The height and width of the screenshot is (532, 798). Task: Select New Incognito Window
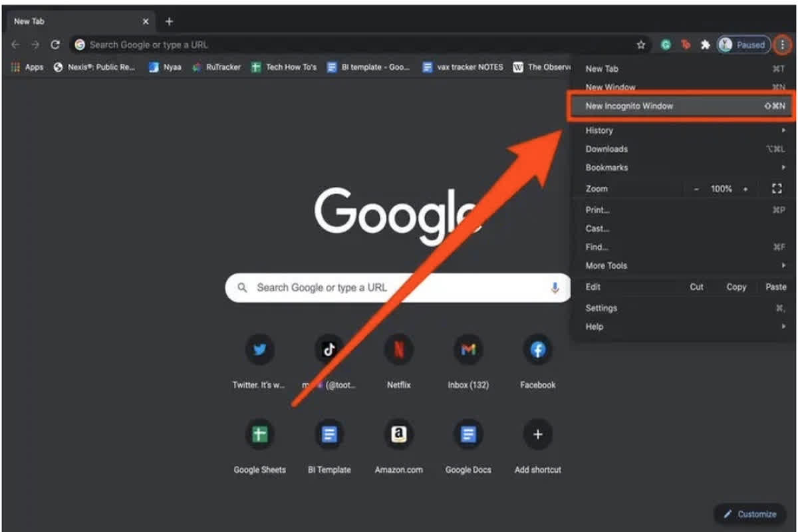click(628, 106)
